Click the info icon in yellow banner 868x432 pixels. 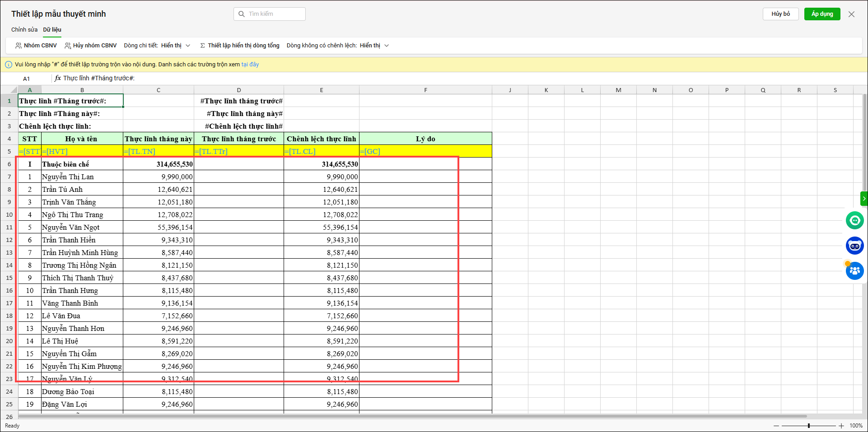(x=9, y=65)
